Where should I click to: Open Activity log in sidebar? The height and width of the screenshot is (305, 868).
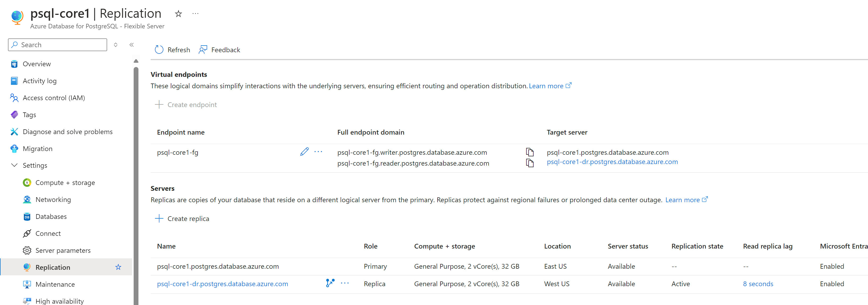pos(40,81)
